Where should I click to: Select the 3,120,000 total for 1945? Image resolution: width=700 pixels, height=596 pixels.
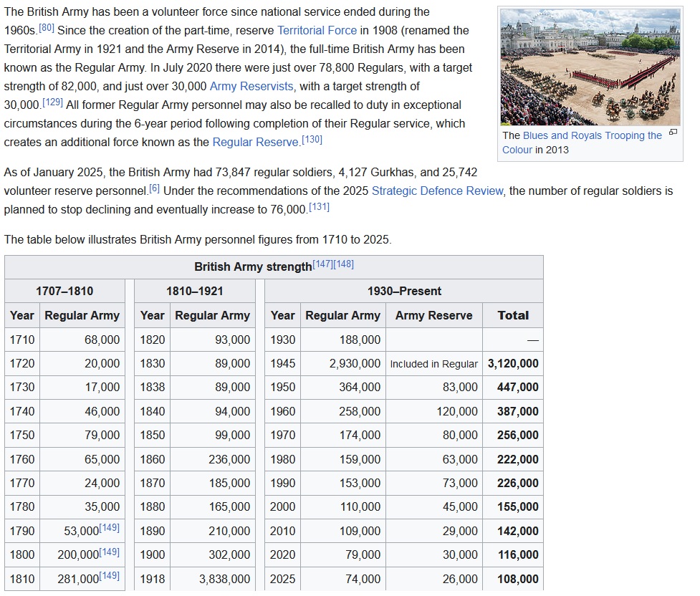click(x=513, y=363)
